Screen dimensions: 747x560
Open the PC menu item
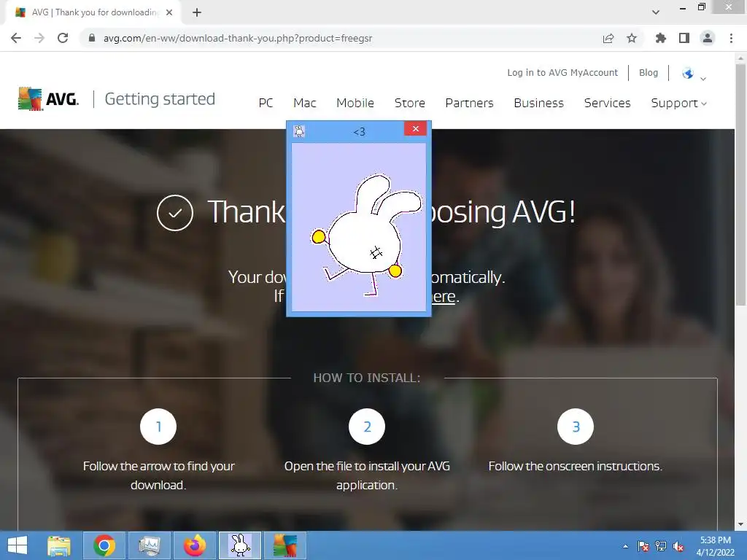click(x=266, y=103)
